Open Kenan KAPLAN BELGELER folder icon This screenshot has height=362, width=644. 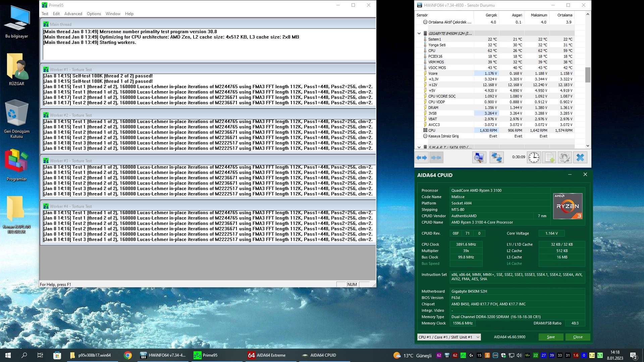(17, 215)
